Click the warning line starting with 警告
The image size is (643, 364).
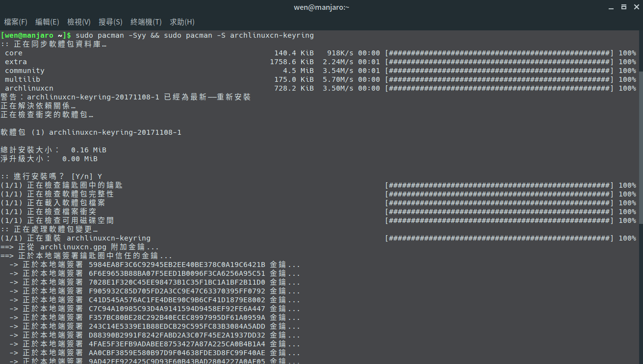coord(126,97)
